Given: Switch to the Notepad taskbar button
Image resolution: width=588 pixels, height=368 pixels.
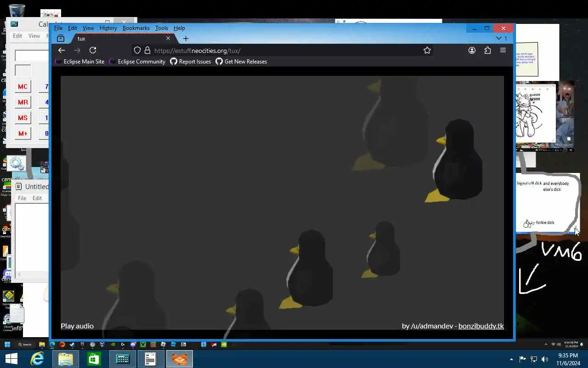Looking at the screenshot, I should [x=151, y=359].
